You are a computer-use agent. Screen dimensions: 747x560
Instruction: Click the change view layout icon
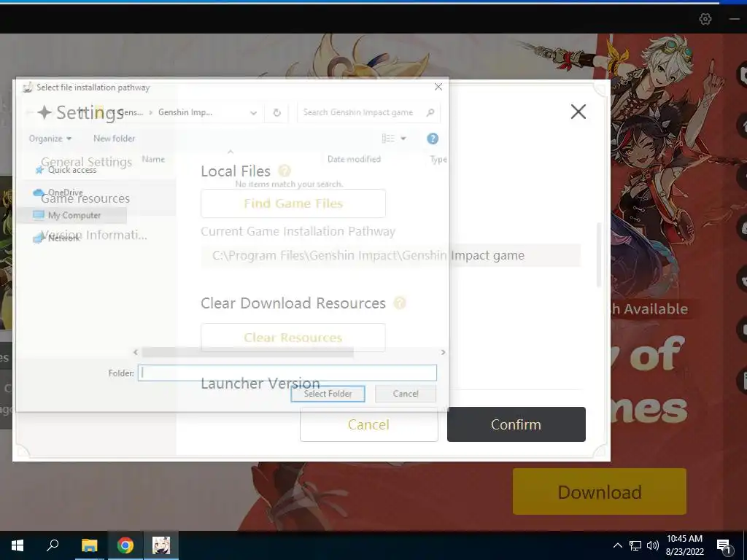tap(388, 138)
